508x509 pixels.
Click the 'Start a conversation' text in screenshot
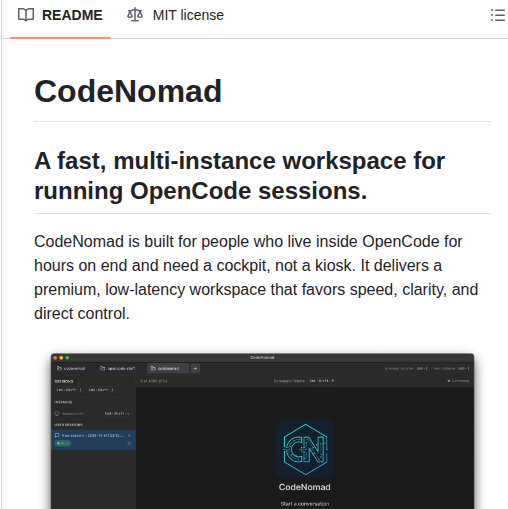[x=305, y=504]
